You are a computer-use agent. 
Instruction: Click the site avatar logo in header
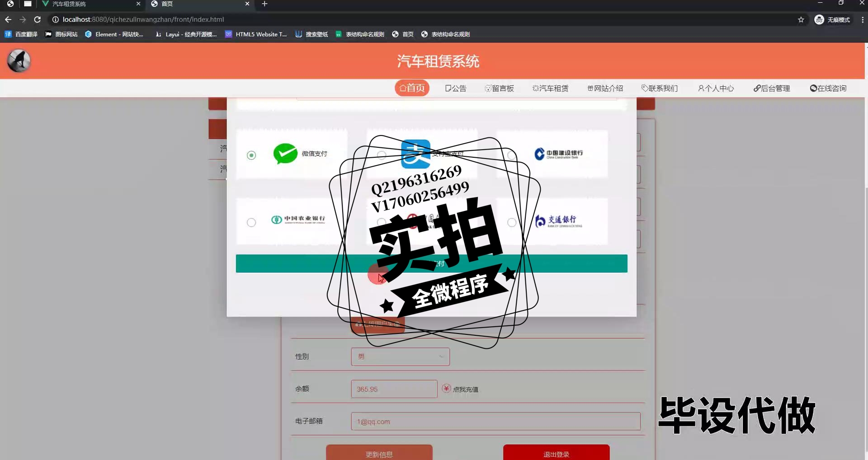[19, 61]
